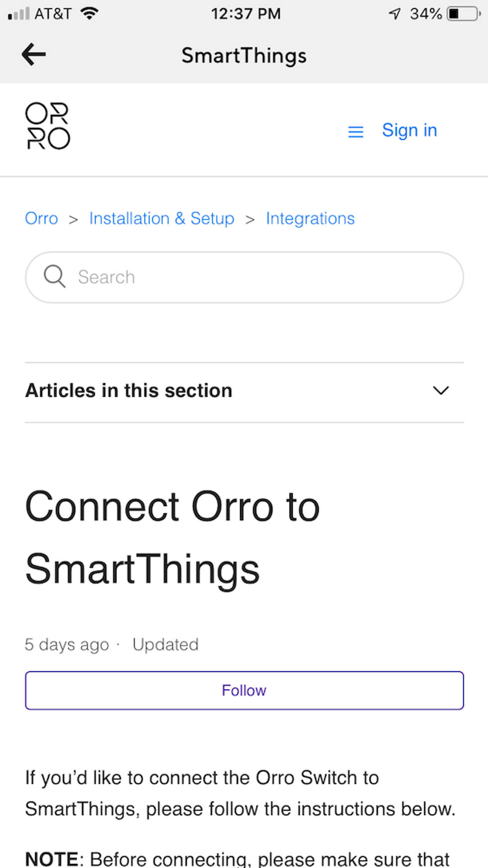Tap the back arrow to leave SmartThings
Screen dimensions: 488x868
pyautogui.click(x=33, y=54)
